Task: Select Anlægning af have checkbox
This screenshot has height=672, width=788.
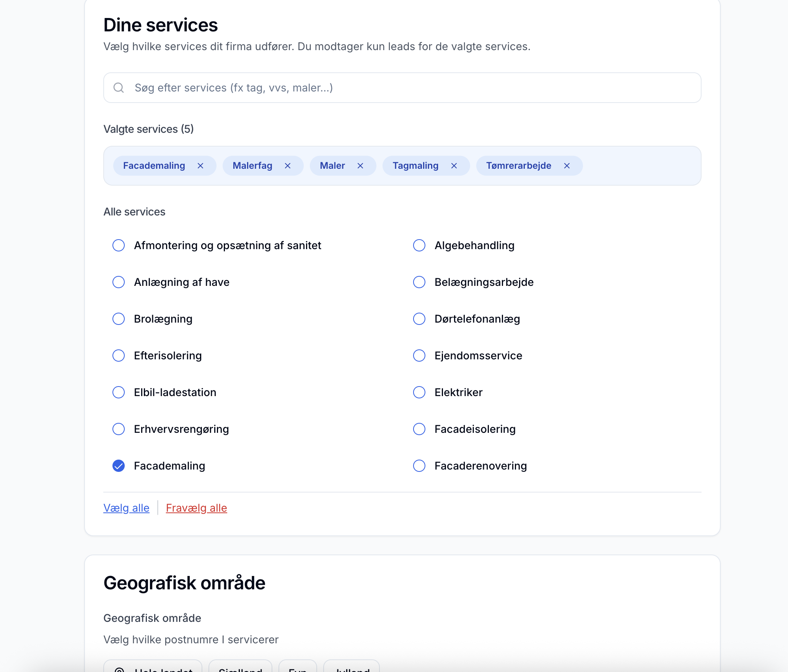Action: tap(119, 282)
